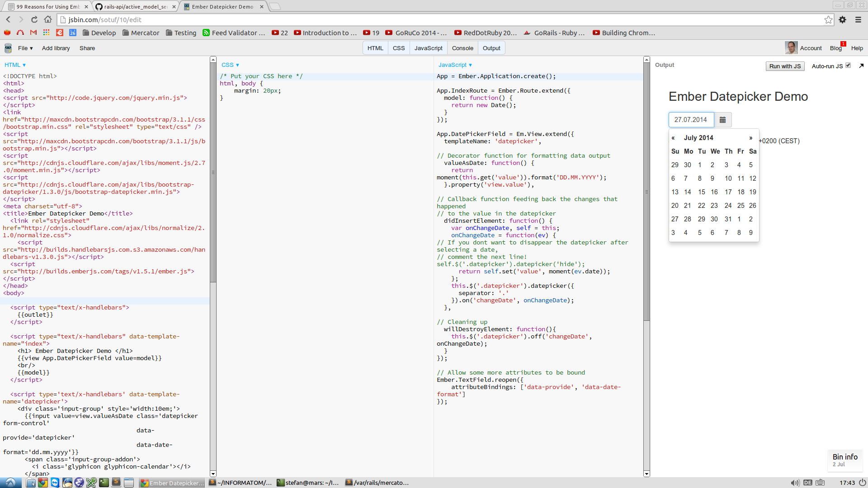Open the Help menu
Viewport: 868px width, 488px height.
click(x=857, y=48)
